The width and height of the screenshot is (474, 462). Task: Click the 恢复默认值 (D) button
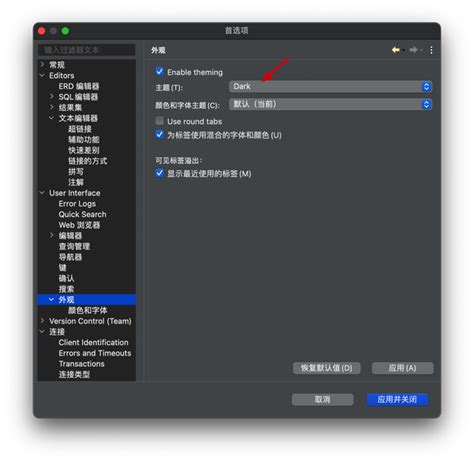coord(326,368)
